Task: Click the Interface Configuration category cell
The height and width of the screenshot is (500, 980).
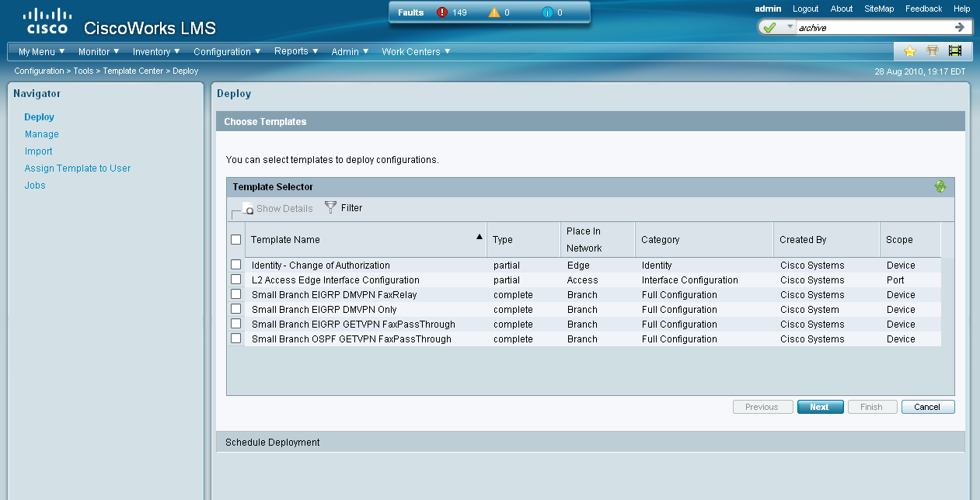Action: (690, 280)
